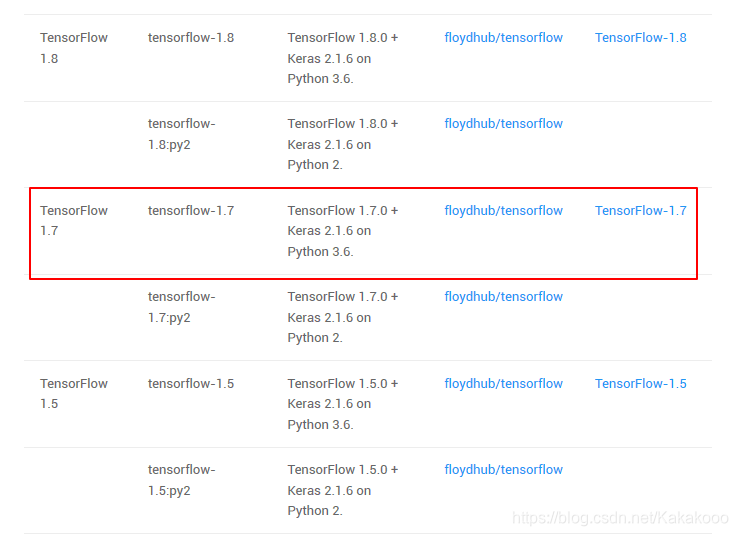
Task: Select the 'tensorflow-1.5:py2' environment name cell
Action: tap(181, 480)
